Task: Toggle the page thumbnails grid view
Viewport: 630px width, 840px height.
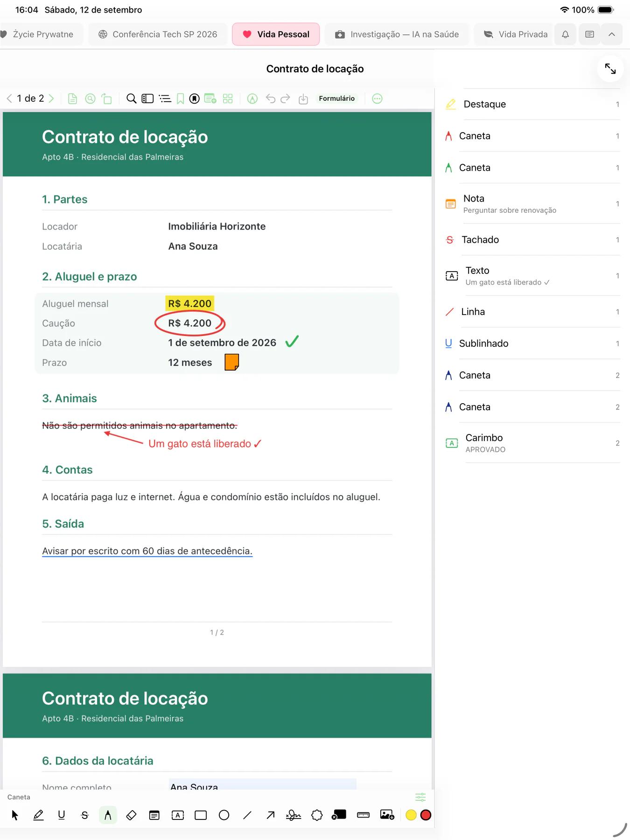Action: coord(228,98)
